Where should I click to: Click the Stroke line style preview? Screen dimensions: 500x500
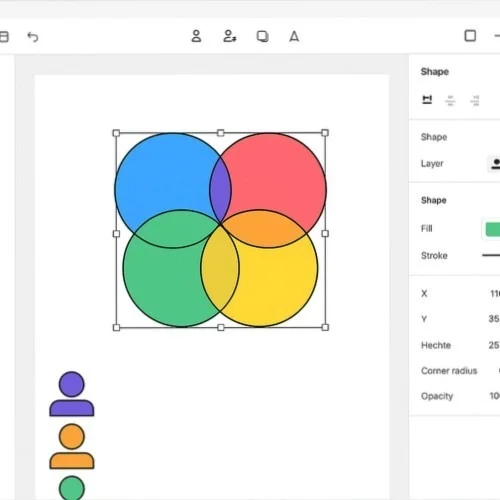click(x=491, y=255)
